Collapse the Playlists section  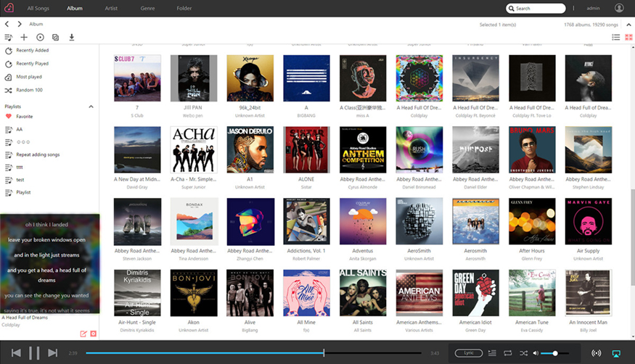(91, 107)
